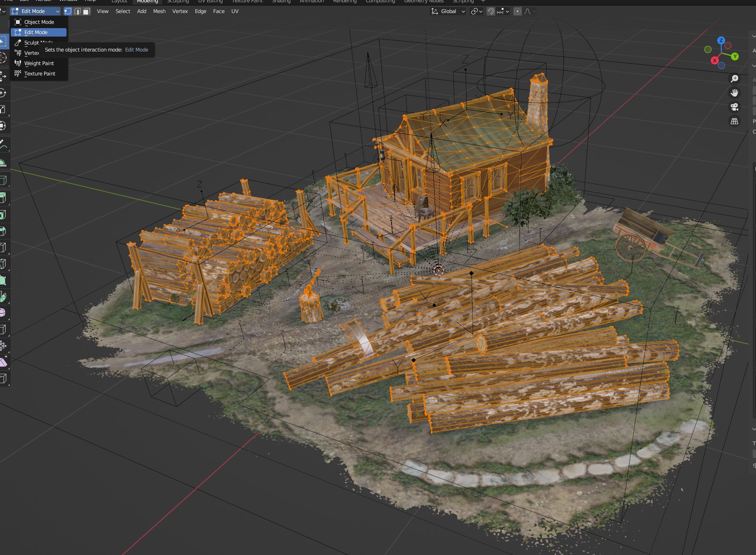The height and width of the screenshot is (555, 756).
Task: Open the Vertex menu
Action: click(180, 11)
